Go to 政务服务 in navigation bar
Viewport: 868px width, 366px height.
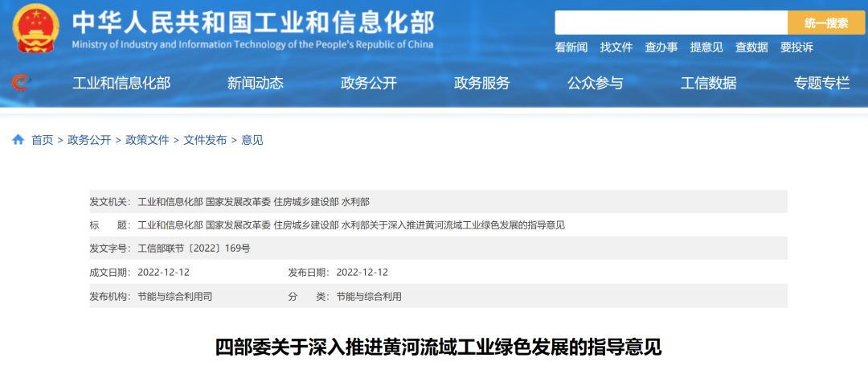tap(482, 83)
